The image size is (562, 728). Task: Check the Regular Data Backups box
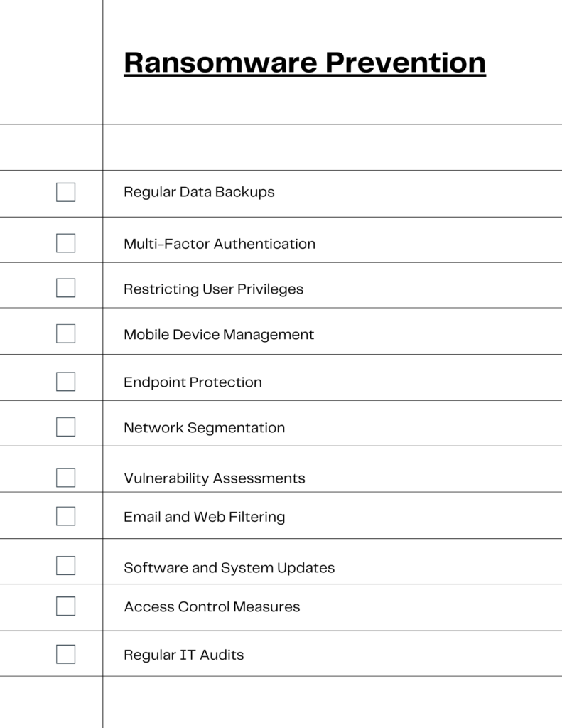point(65,192)
